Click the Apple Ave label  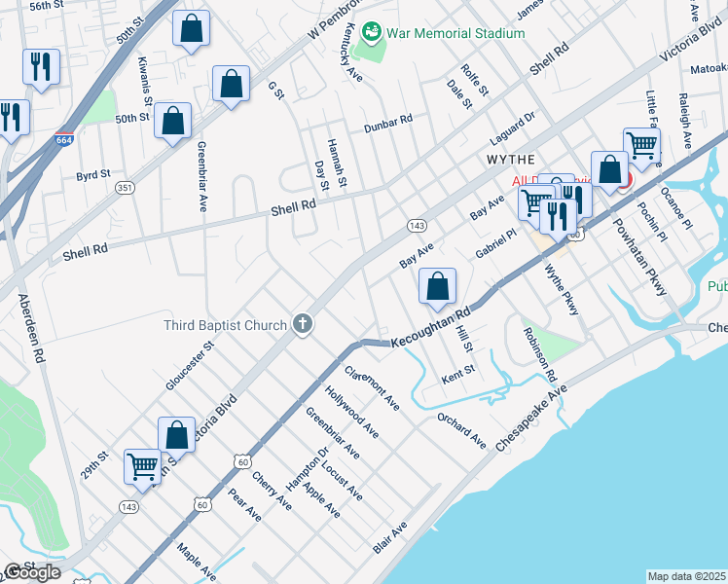pyautogui.click(x=321, y=499)
